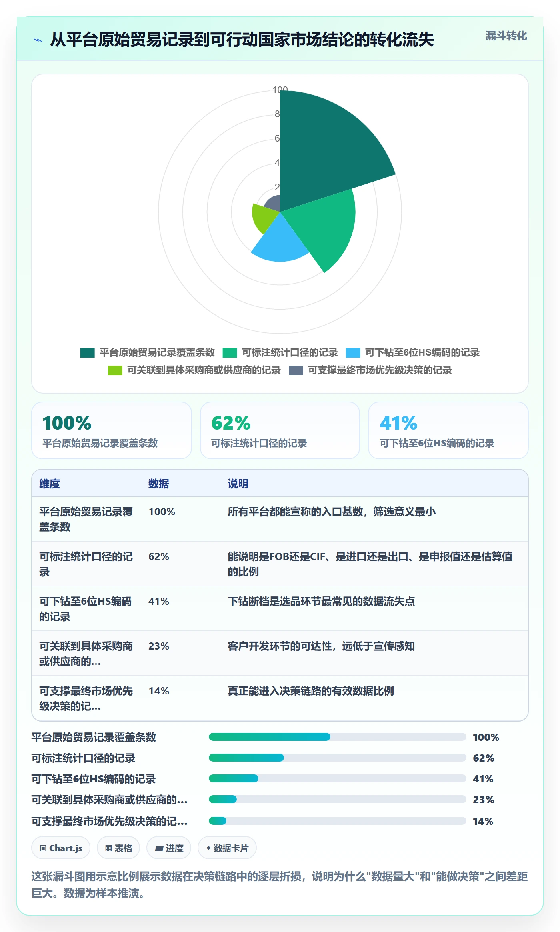Image resolution: width=560 pixels, height=932 pixels.
Task: Click the 漏斗转化 label in the header
Action: [506, 36]
